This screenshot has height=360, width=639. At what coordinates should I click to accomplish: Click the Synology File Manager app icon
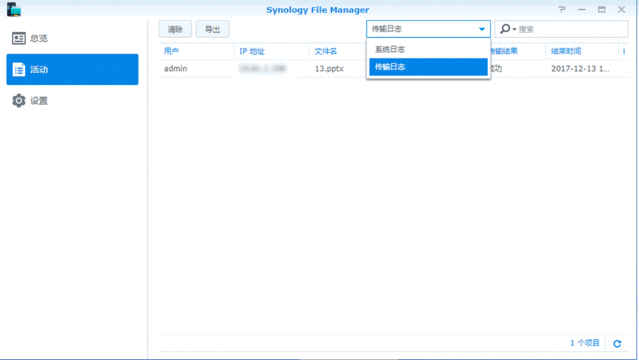(14, 9)
